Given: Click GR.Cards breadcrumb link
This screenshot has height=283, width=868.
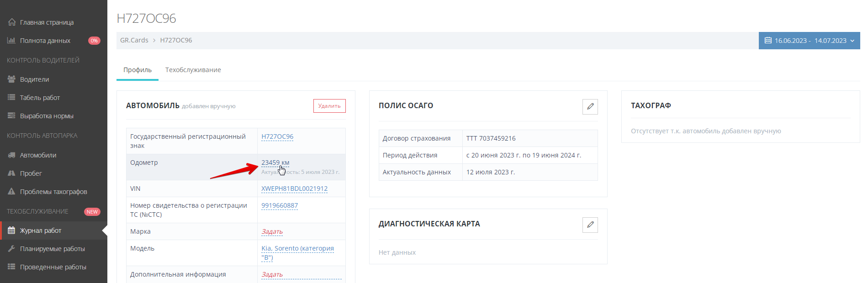Looking at the screenshot, I should [134, 40].
